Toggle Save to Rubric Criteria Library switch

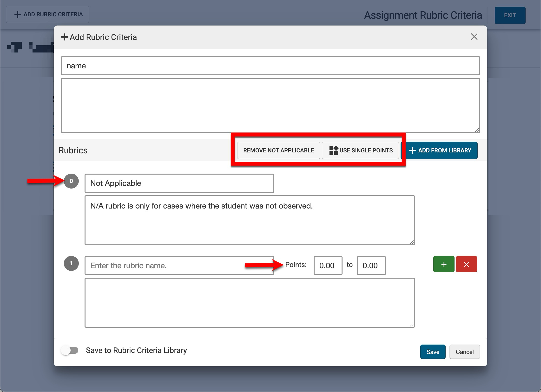(70, 350)
